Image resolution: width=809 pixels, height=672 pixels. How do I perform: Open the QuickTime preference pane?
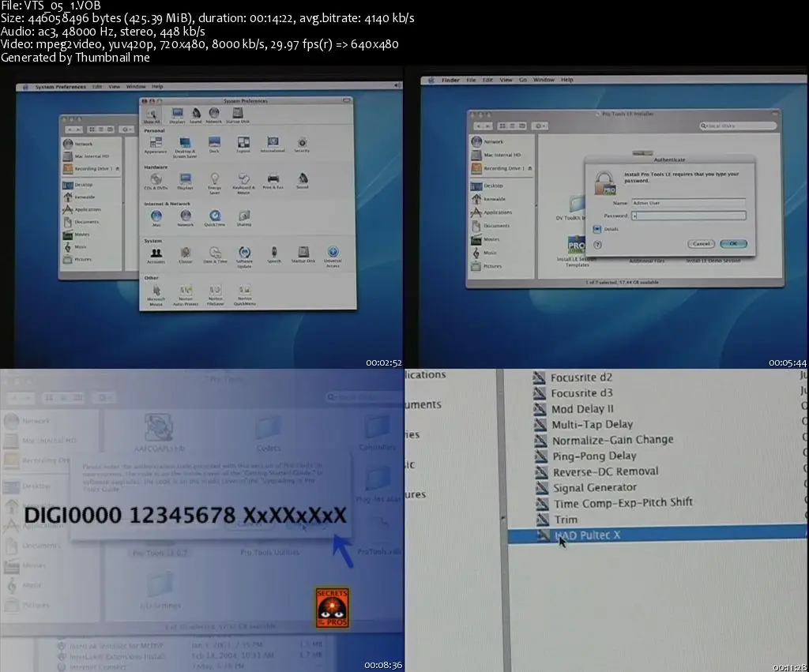[x=215, y=218]
